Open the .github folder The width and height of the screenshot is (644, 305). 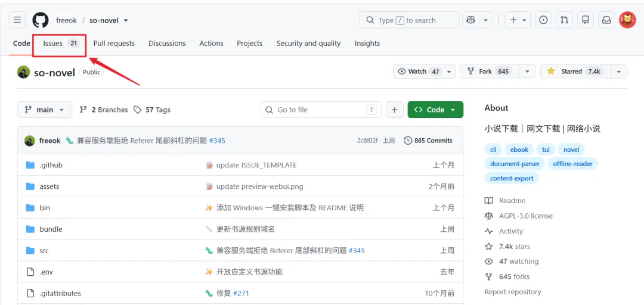[51, 165]
